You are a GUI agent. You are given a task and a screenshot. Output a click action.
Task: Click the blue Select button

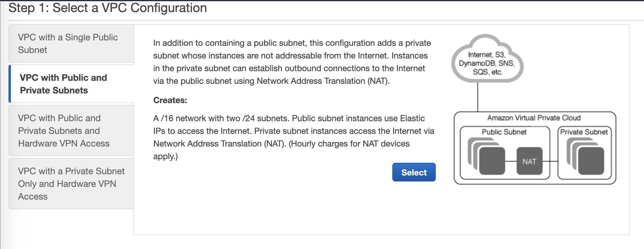(x=414, y=172)
